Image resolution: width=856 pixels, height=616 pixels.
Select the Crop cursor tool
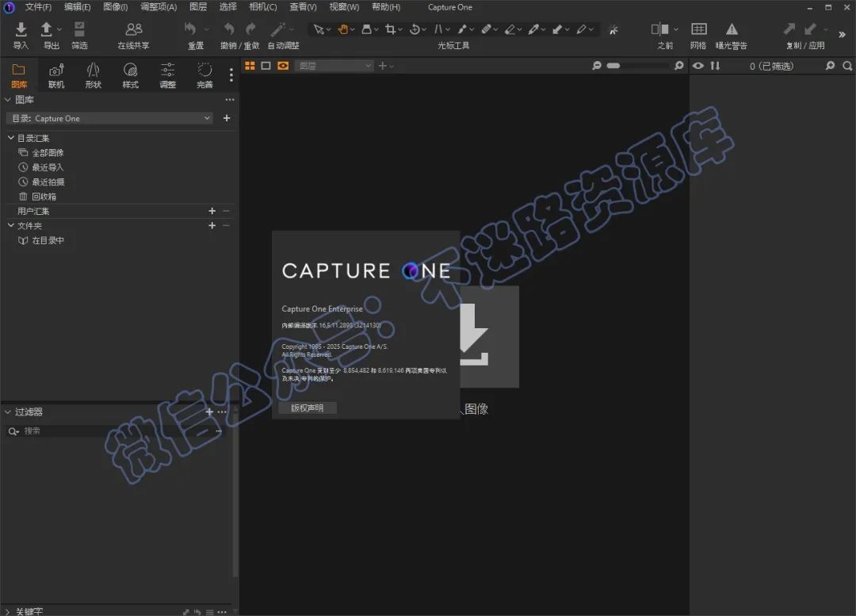[390, 29]
